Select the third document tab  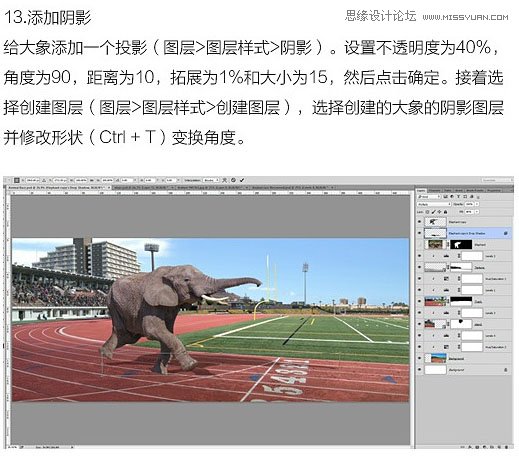coord(212,188)
